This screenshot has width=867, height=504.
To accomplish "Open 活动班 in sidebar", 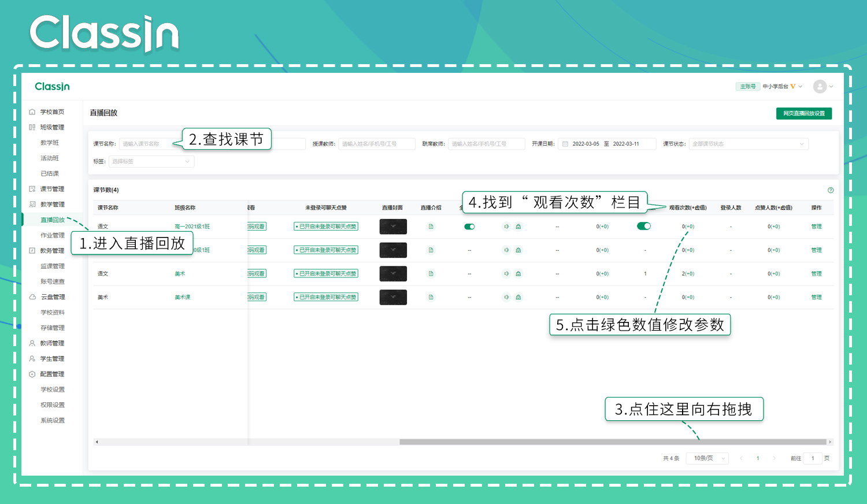I will coord(50,158).
